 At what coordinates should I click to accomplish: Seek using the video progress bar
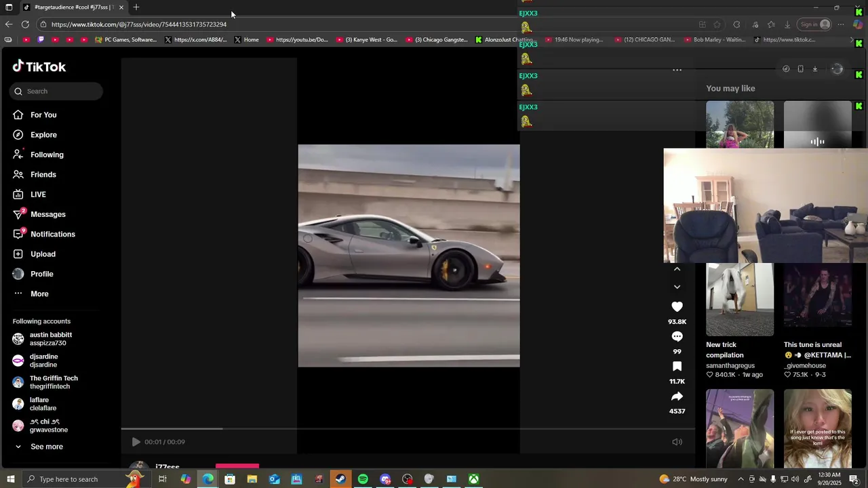[408, 429]
